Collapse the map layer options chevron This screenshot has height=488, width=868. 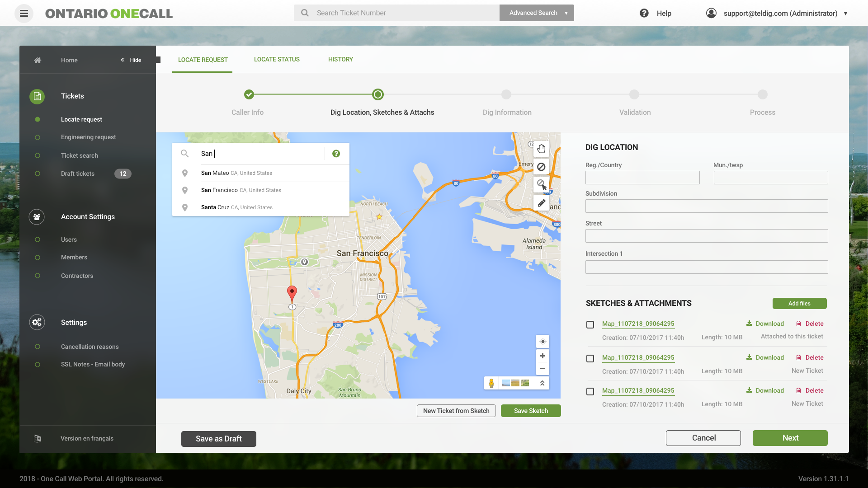(x=542, y=383)
